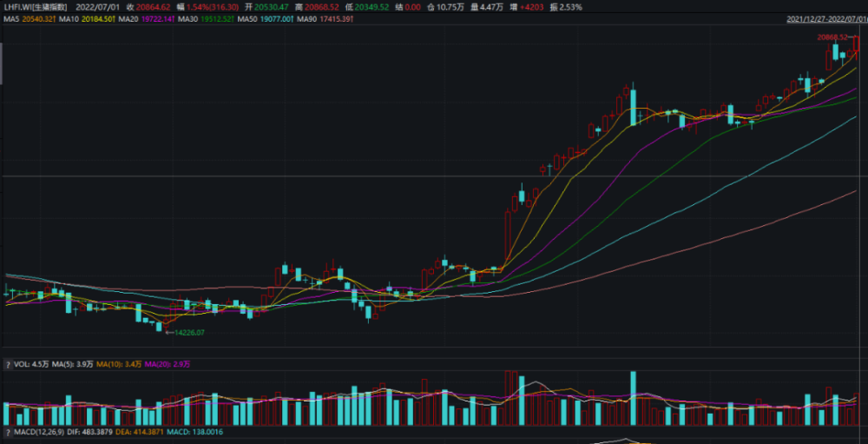868x444 pixels.
Task: Click the VOL indicator help question-mark icon
Action: 9,363
